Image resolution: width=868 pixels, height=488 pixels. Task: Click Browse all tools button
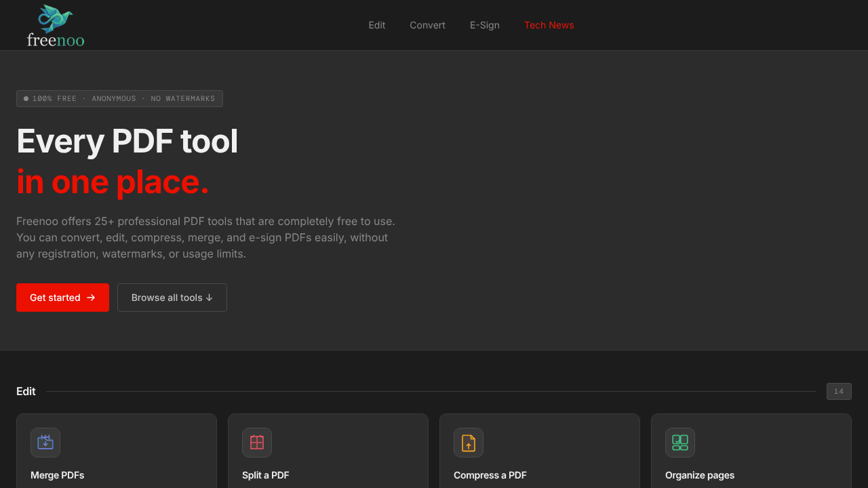172,298
